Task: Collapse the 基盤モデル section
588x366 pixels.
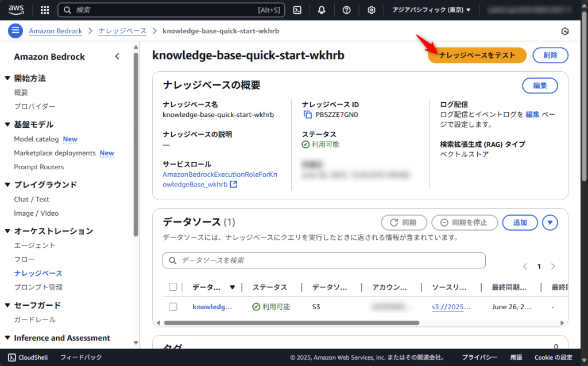Action: tap(7, 124)
